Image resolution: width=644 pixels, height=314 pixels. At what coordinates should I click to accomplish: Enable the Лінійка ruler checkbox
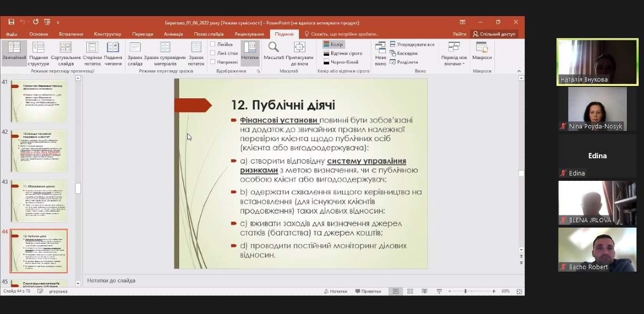point(213,45)
